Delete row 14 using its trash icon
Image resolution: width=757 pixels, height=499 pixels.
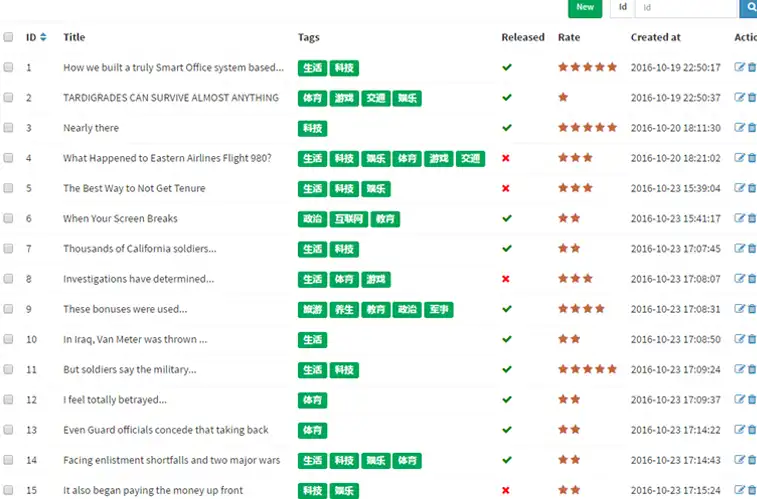coord(752,460)
